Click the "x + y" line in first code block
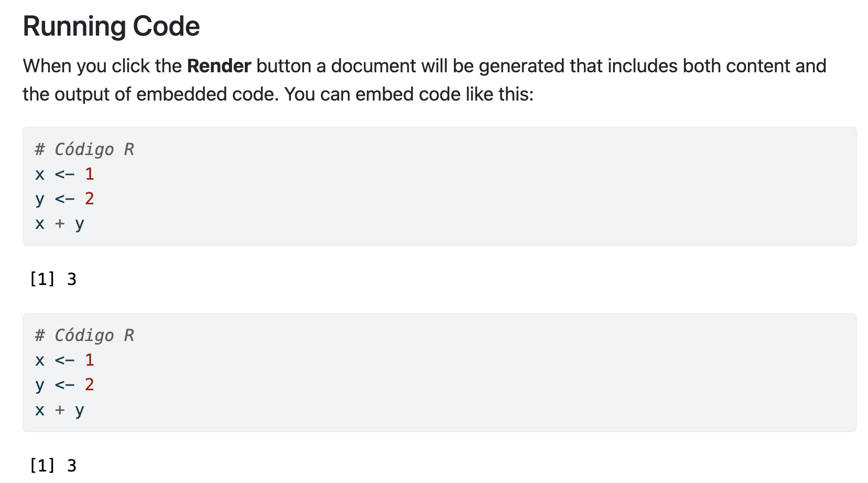The image size is (868, 483). pyautogui.click(x=59, y=224)
